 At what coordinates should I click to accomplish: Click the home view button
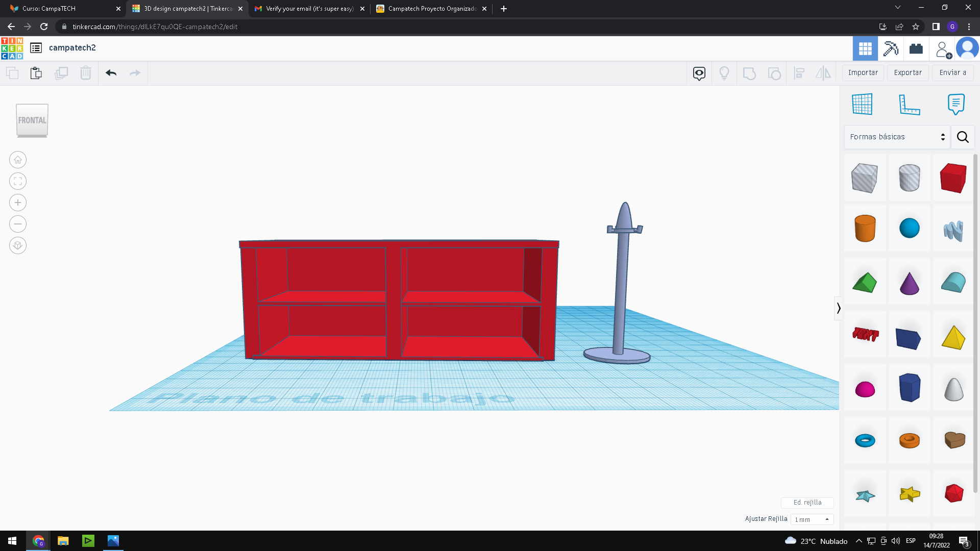click(18, 160)
